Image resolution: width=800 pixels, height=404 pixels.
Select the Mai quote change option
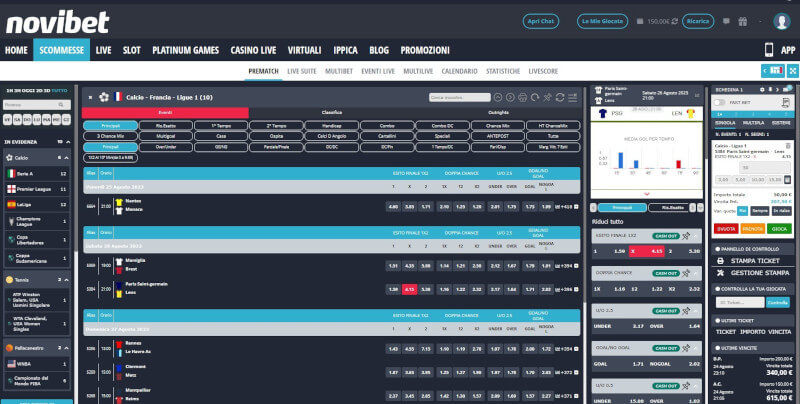point(743,211)
